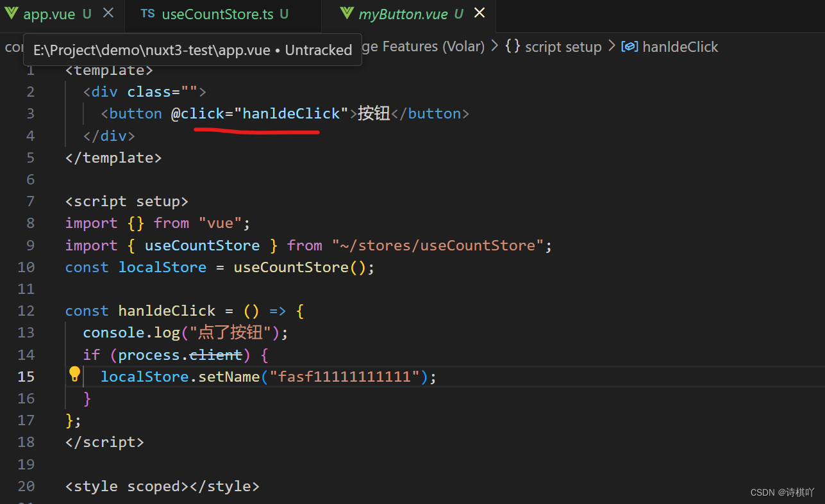Close the myButton.vue tab
This screenshot has height=504, width=825.
coord(479,13)
